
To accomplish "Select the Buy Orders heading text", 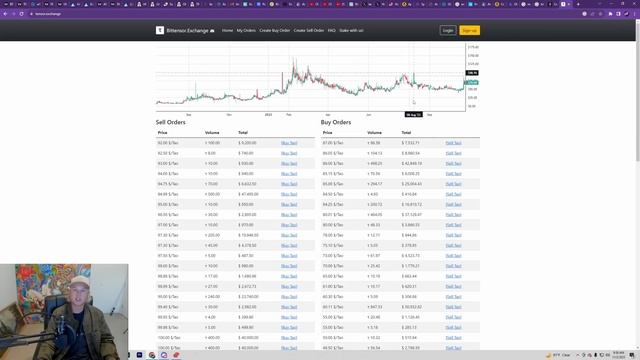I will (336, 122).
